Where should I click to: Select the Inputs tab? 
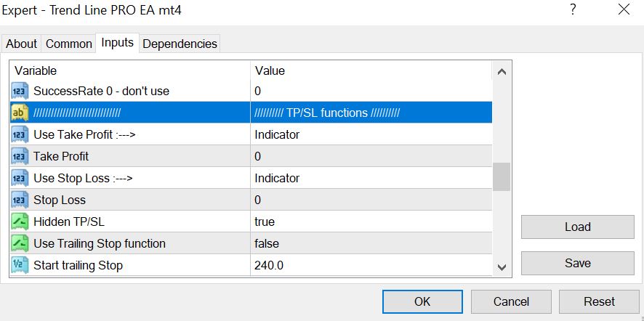[118, 43]
